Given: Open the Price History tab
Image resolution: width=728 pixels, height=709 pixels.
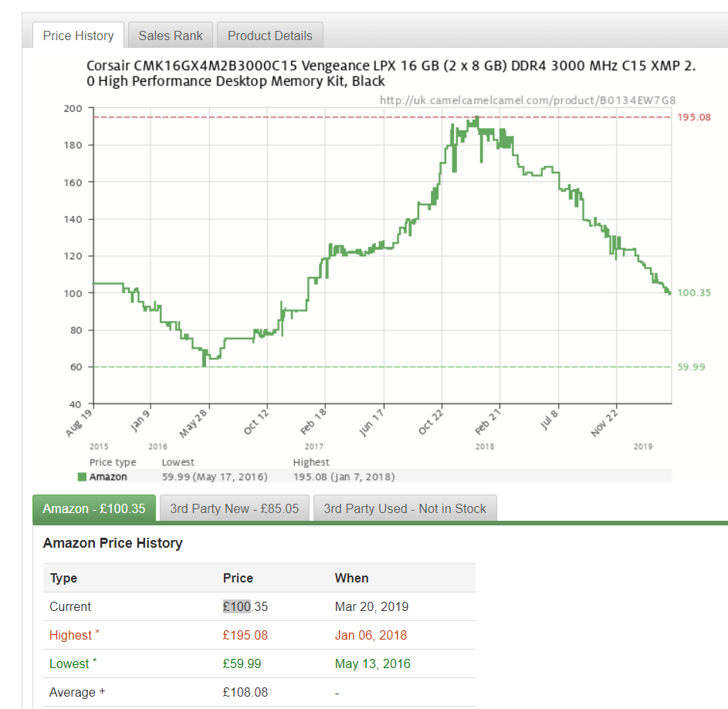Looking at the screenshot, I should (78, 35).
